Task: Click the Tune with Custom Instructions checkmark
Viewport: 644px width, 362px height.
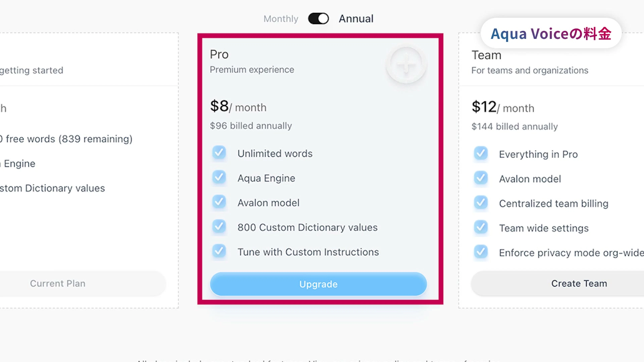Action: click(x=219, y=251)
